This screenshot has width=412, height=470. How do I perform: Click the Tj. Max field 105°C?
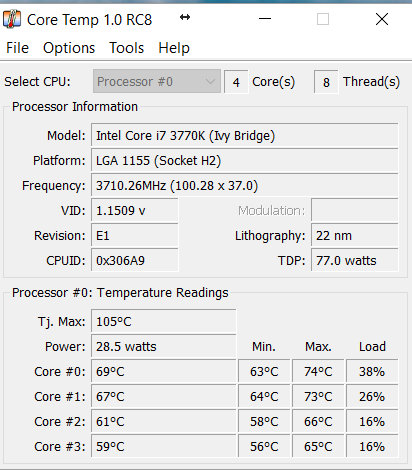(x=164, y=322)
